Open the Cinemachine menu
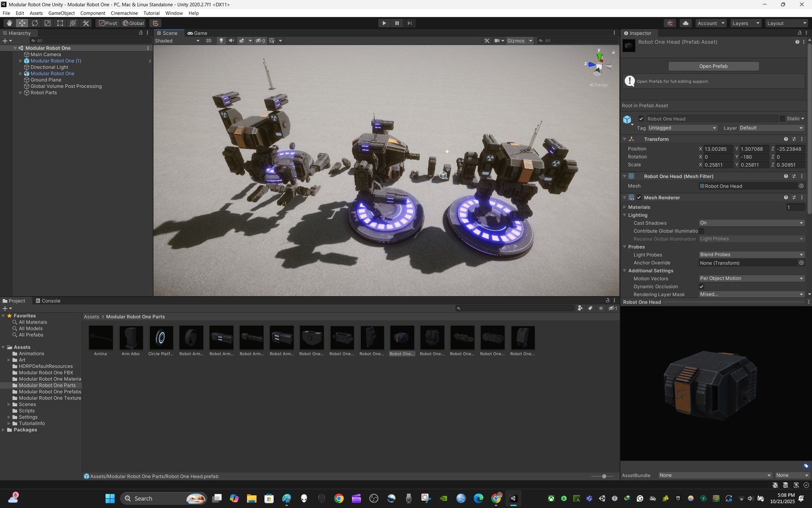The image size is (812, 508). [125, 13]
